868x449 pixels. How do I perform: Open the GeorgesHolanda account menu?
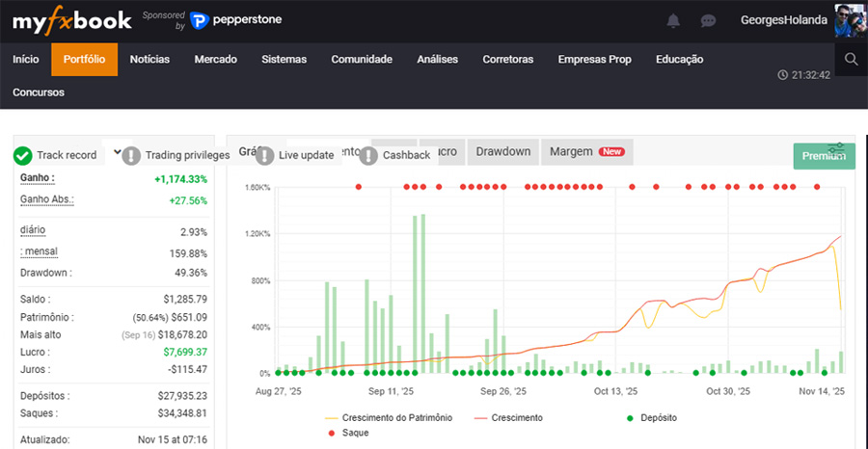pyautogui.click(x=783, y=21)
